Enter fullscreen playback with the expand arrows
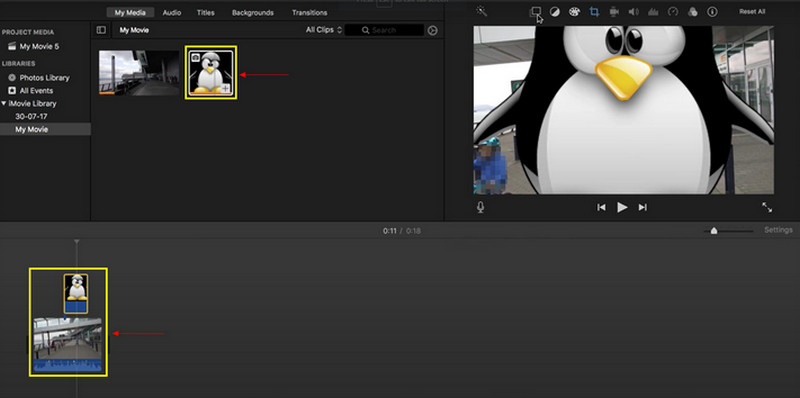The image size is (800, 398). click(x=767, y=207)
